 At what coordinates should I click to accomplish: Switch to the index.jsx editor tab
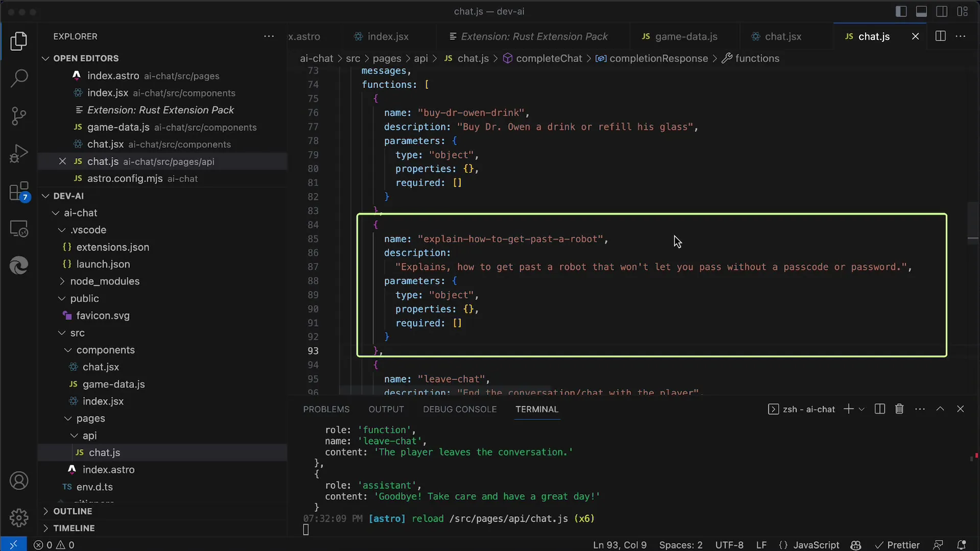388,36
